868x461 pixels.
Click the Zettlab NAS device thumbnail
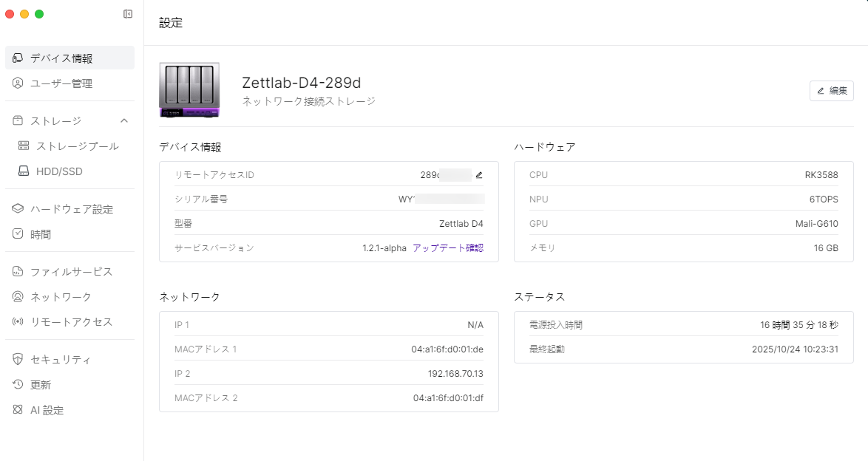[189, 89]
